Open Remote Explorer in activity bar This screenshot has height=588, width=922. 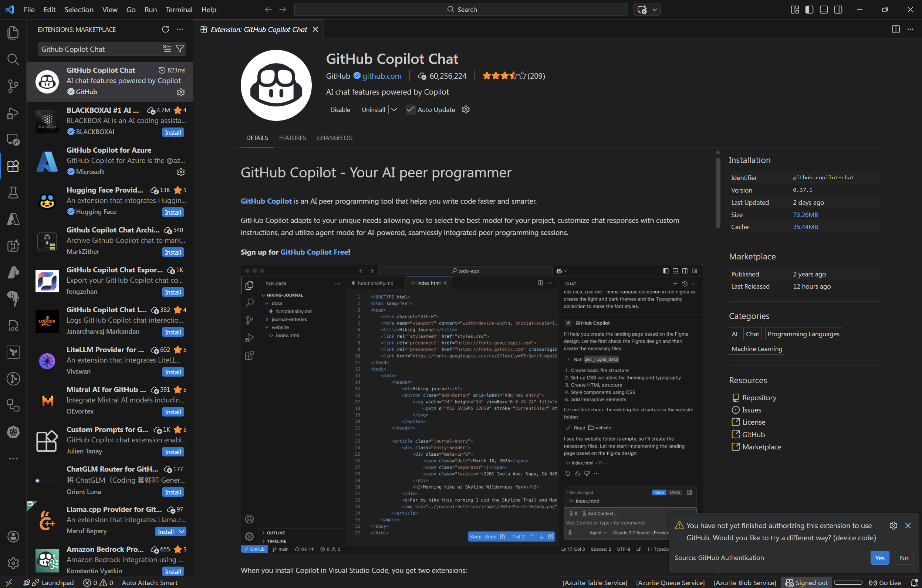click(x=13, y=139)
